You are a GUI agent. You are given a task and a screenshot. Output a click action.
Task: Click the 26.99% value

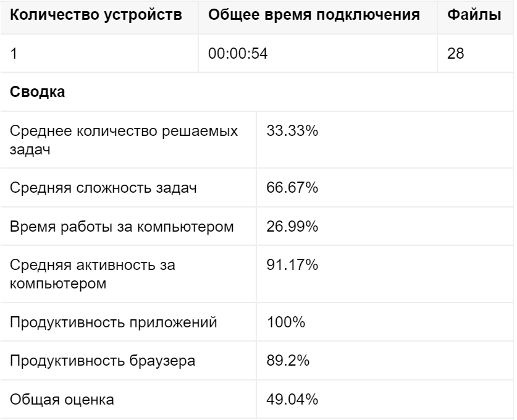(292, 226)
